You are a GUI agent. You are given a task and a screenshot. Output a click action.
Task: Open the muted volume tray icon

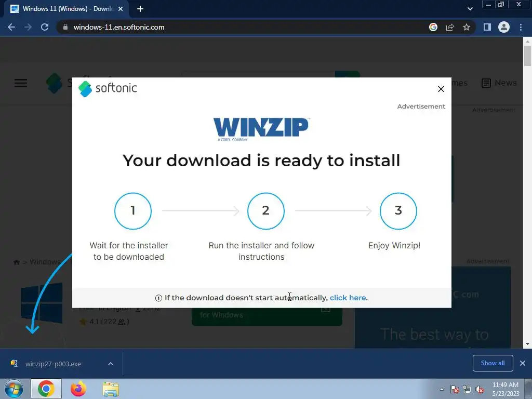480,389
